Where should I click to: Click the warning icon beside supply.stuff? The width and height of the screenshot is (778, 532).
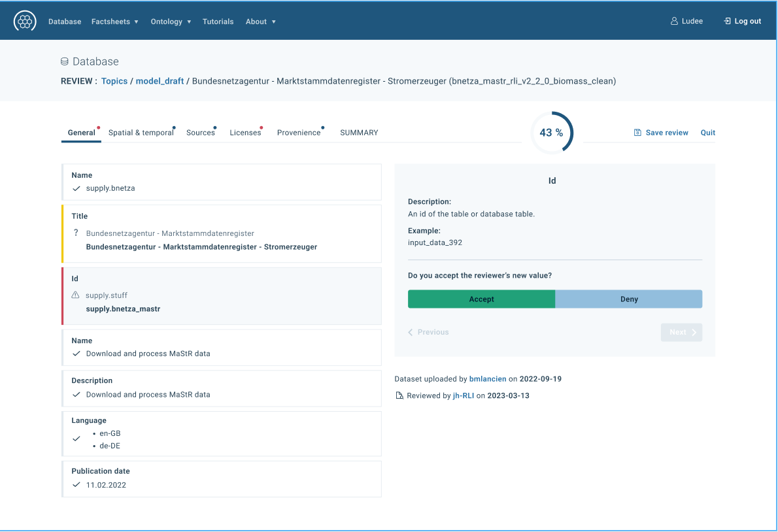coord(76,295)
